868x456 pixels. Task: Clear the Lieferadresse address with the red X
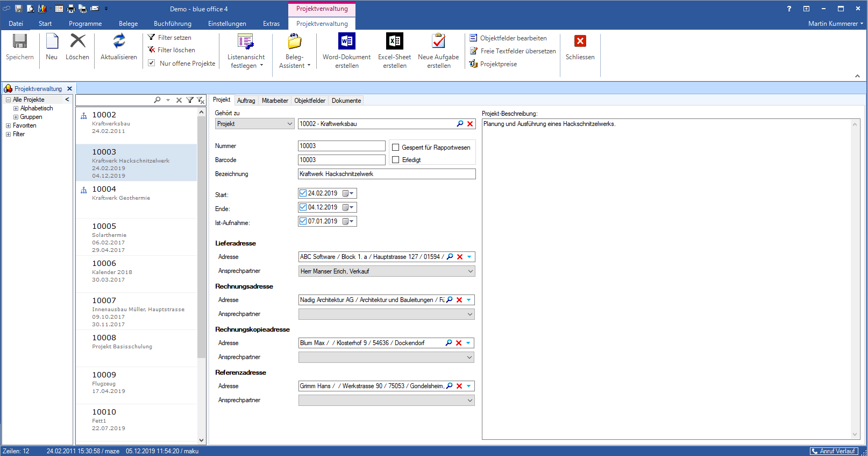[460, 257]
